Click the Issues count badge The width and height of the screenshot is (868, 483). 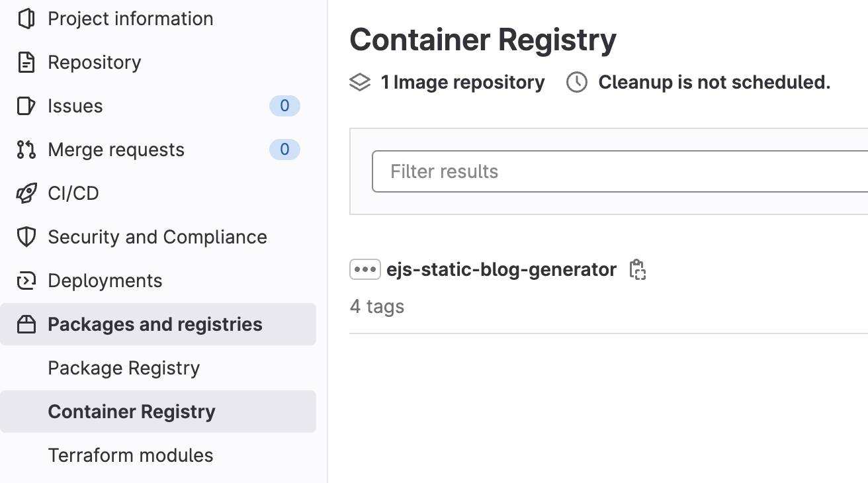point(284,106)
